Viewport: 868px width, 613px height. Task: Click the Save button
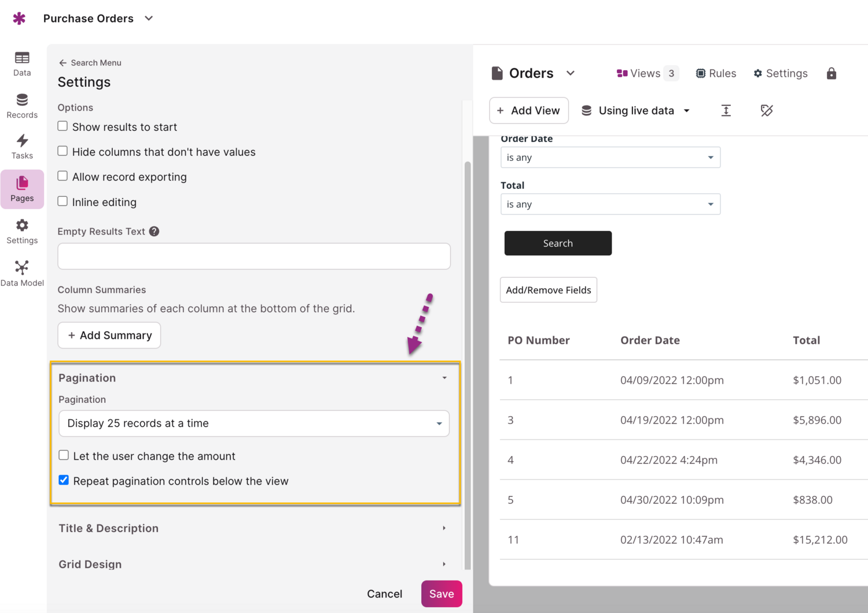[x=441, y=594]
